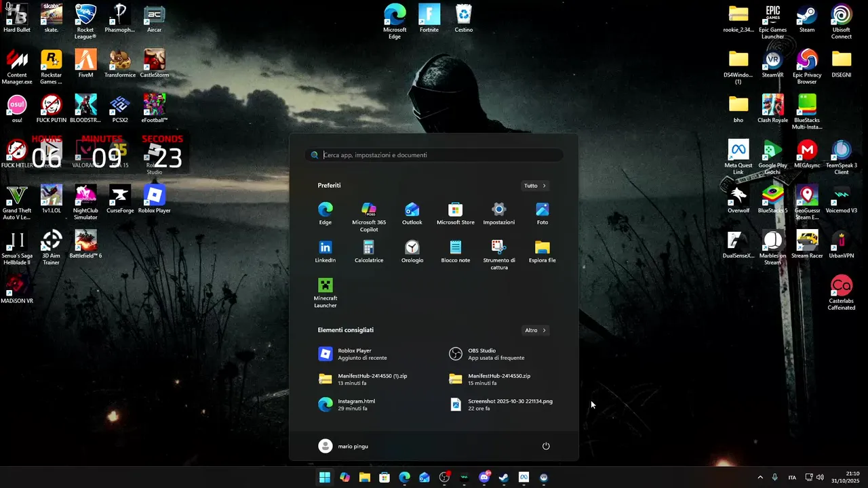Click the Start menu search field
This screenshot has width=868, height=488.
(434, 155)
